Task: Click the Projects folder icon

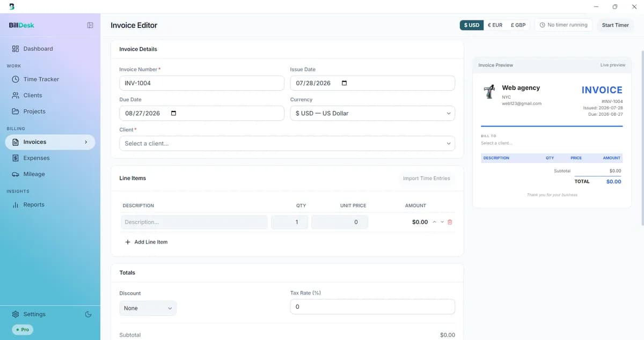Action: pos(16,112)
